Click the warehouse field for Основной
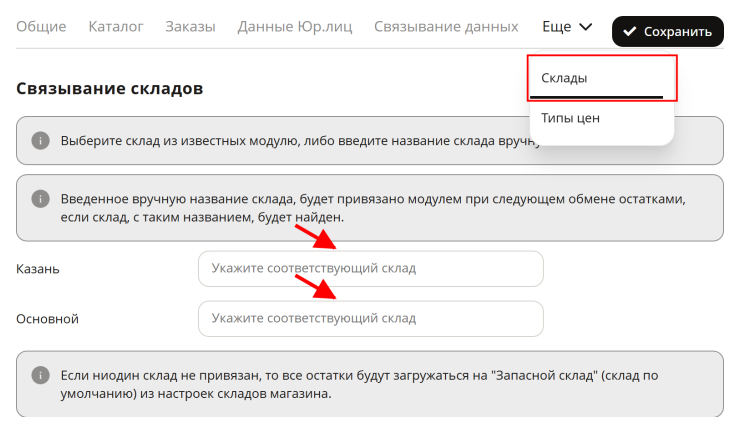The width and height of the screenshot is (740, 433). click(370, 319)
